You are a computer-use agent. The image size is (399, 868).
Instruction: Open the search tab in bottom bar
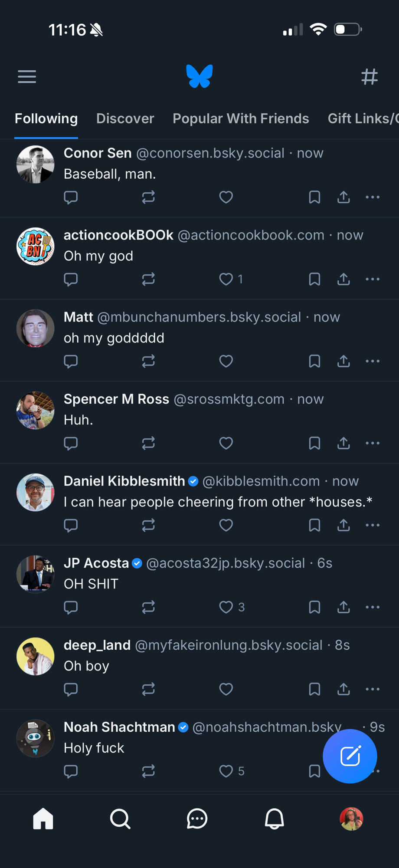point(120,819)
